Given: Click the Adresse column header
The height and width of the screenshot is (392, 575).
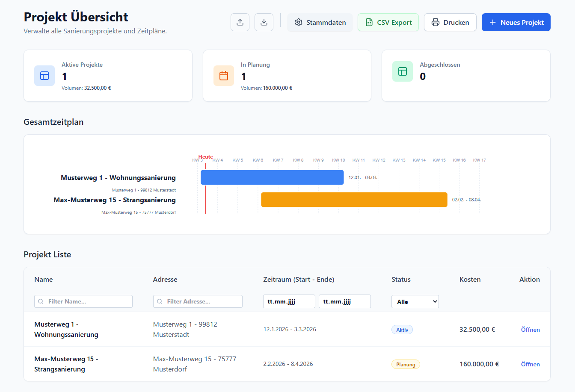Looking at the screenshot, I should 165,280.
